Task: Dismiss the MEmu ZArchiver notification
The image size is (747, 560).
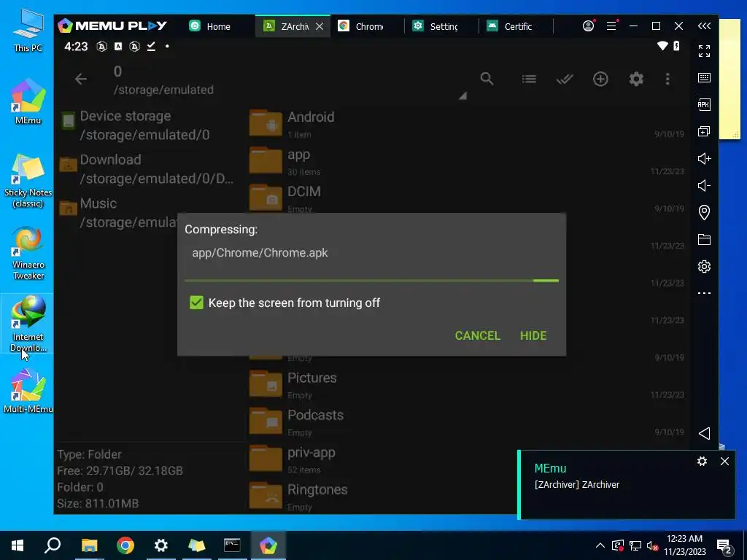Action: pos(724,462)
